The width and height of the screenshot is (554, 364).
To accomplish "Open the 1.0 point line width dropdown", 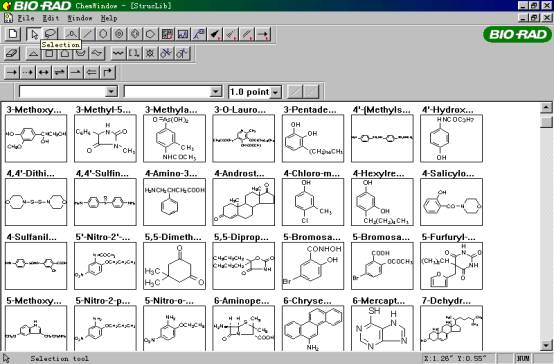I will pos(276,93).
